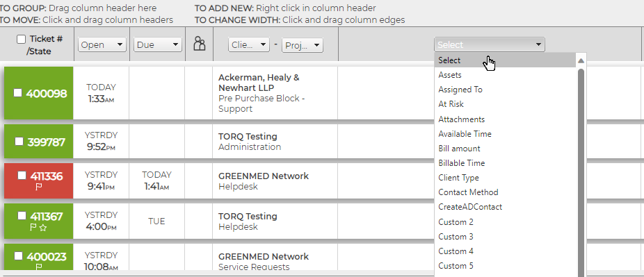This screenshot has height=277, width=644.
Task: Expand the Due column dropdown
Action: (158, 44)
